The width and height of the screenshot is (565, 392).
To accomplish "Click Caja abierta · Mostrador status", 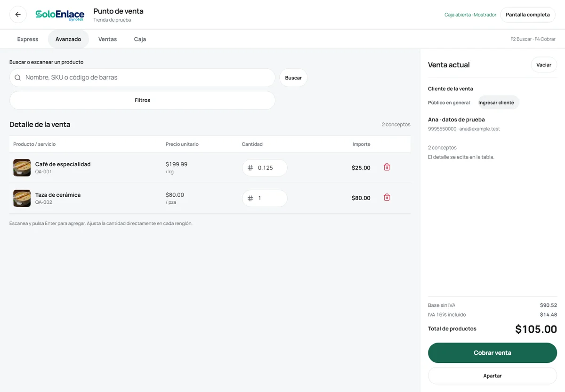I will (470, 15).
